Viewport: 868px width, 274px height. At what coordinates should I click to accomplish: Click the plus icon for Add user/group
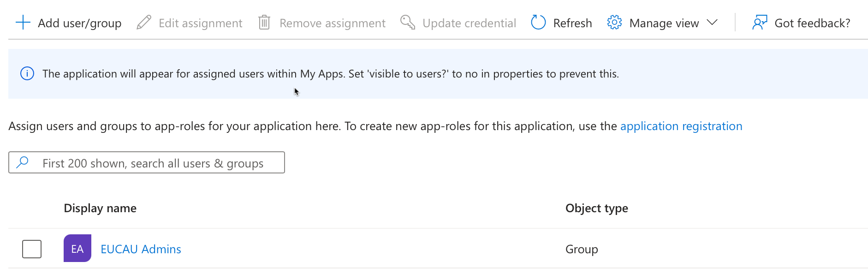click(23, 23)
